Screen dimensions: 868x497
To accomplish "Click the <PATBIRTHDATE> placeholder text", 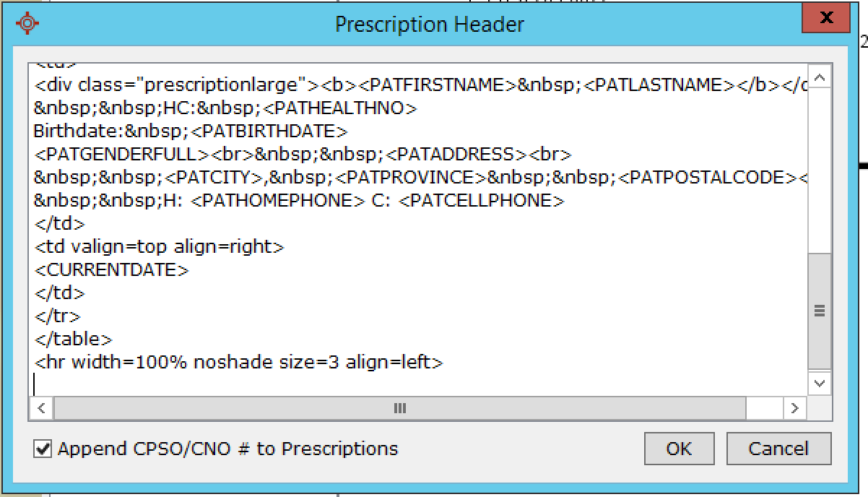I will [271, 131].
